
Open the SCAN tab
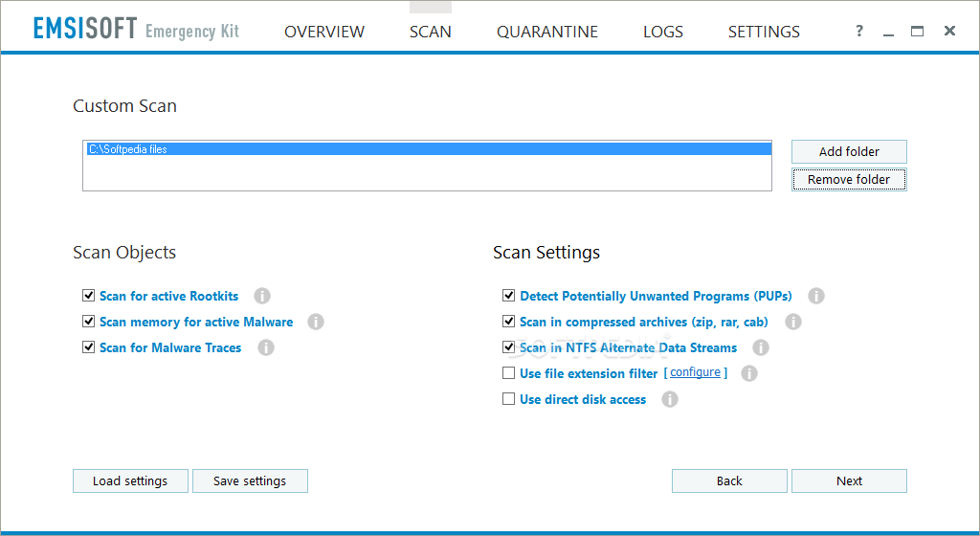coord(430,32)
